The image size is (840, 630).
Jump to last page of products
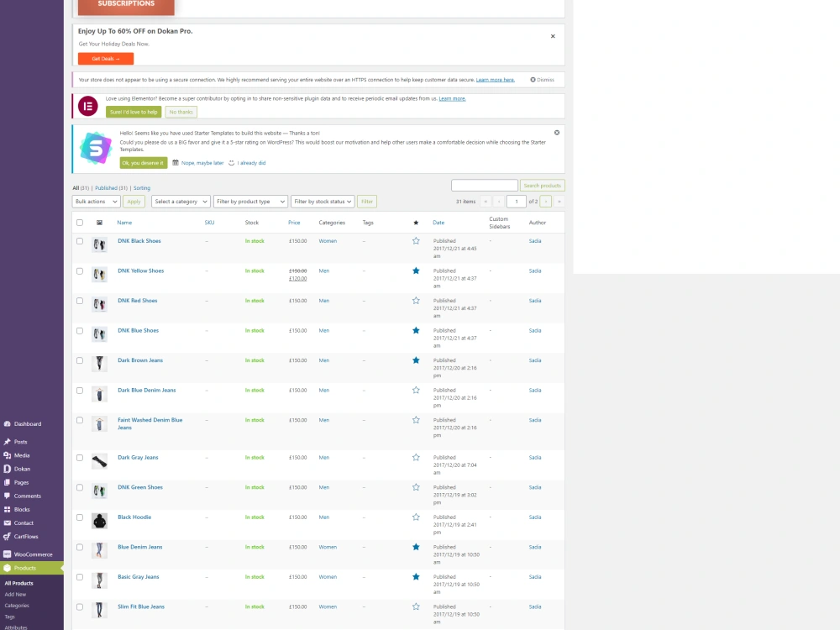559,202
